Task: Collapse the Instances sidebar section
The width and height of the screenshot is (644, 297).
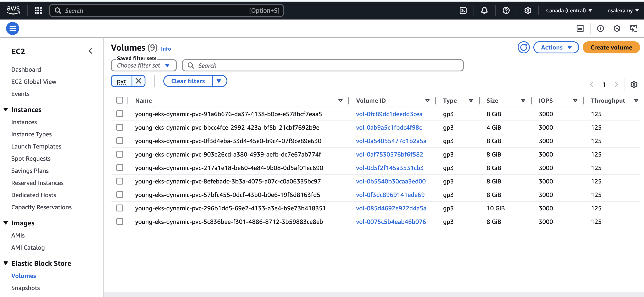Action: 5,110
